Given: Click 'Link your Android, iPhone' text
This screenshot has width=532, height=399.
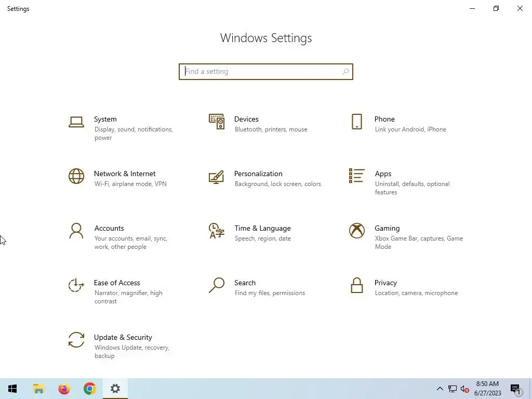Looking at the screenshot, I should pyautogui.click(x=410, y=129).
